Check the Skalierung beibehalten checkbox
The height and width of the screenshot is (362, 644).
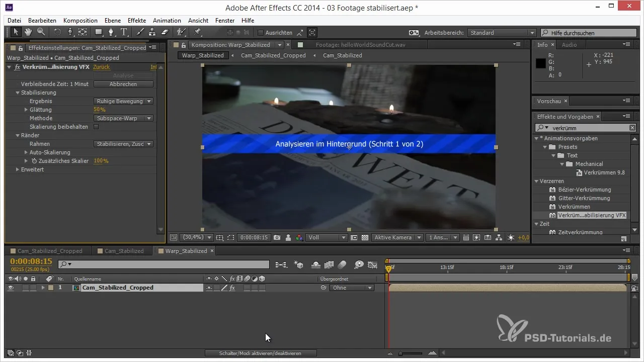click(96, 127)
